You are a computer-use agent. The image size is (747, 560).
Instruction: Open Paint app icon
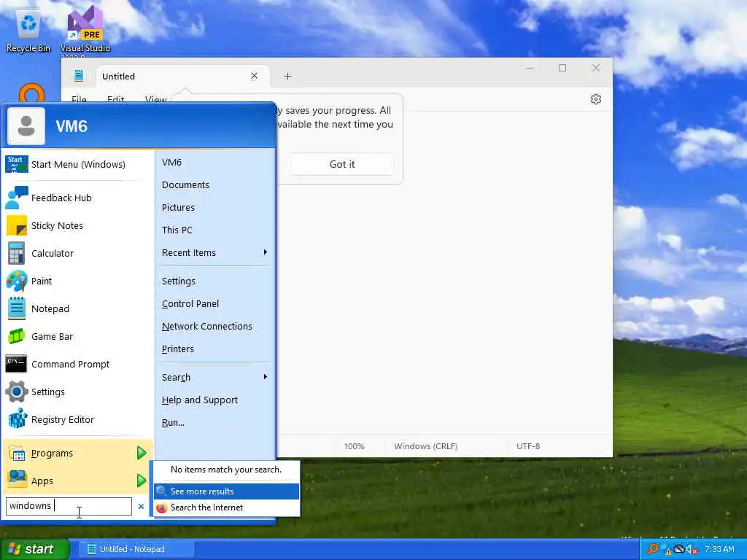(16, 281)
